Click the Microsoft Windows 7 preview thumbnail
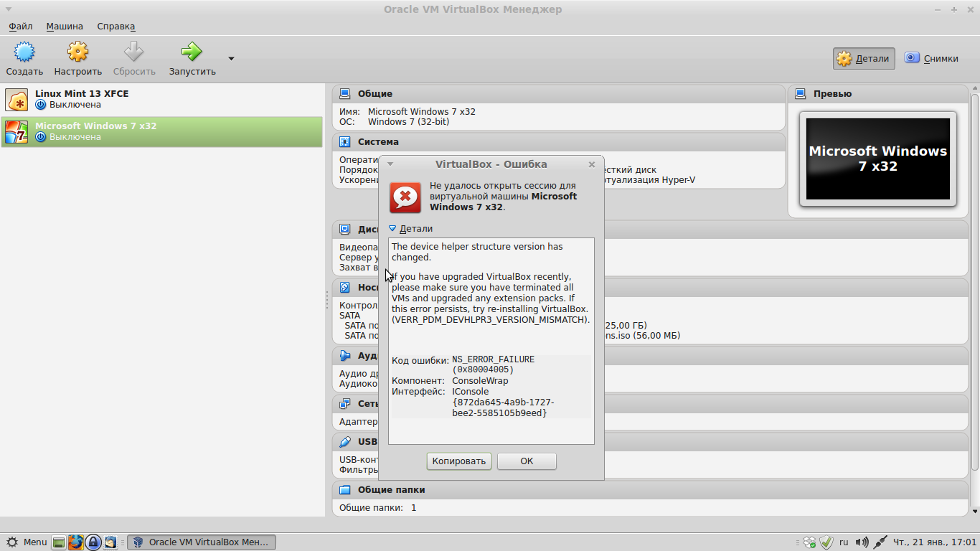Screen dimensions: 980x551 tap(877, 159)
